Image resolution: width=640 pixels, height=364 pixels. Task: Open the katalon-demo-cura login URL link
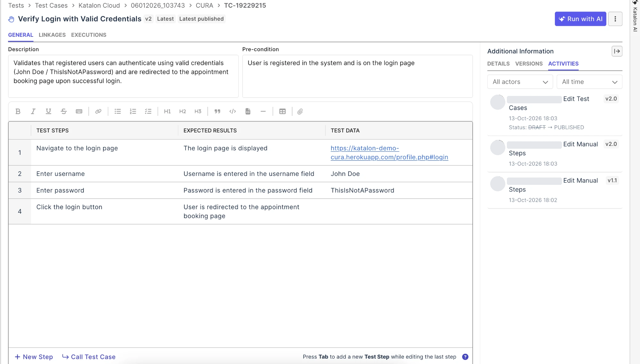[x=389, y=153]
